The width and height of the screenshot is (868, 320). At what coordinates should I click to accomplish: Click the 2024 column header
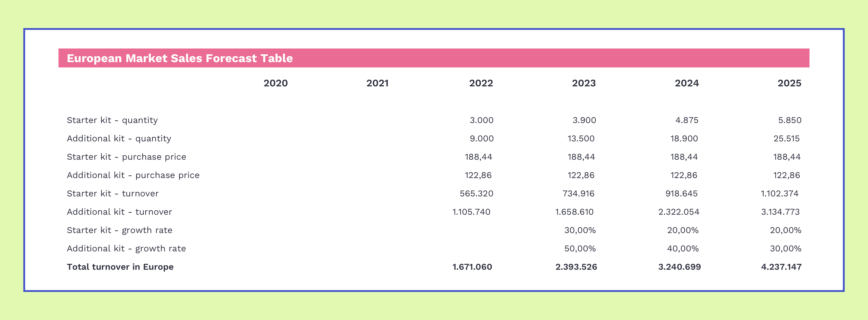pos(687,83)
